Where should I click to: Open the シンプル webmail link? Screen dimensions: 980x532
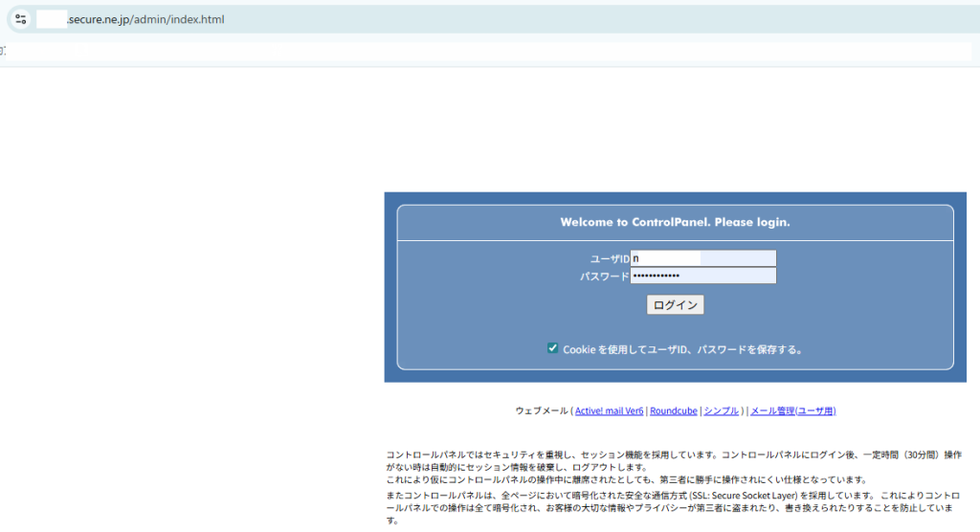[721, 410]
